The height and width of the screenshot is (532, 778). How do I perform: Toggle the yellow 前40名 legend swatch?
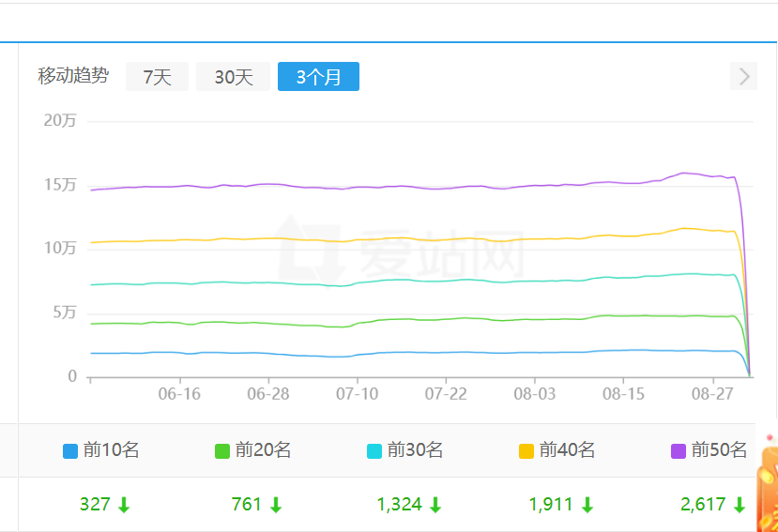pos(526,450)
